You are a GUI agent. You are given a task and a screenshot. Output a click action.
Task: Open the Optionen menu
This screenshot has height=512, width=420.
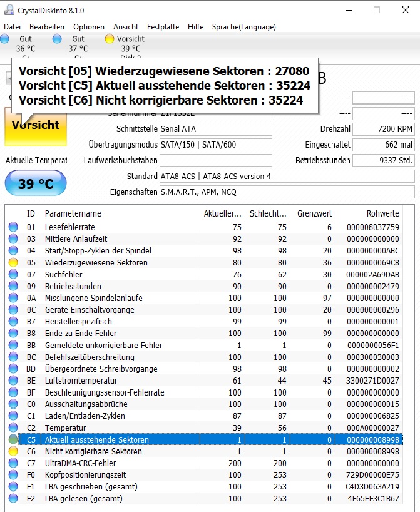tap(89, 27)
